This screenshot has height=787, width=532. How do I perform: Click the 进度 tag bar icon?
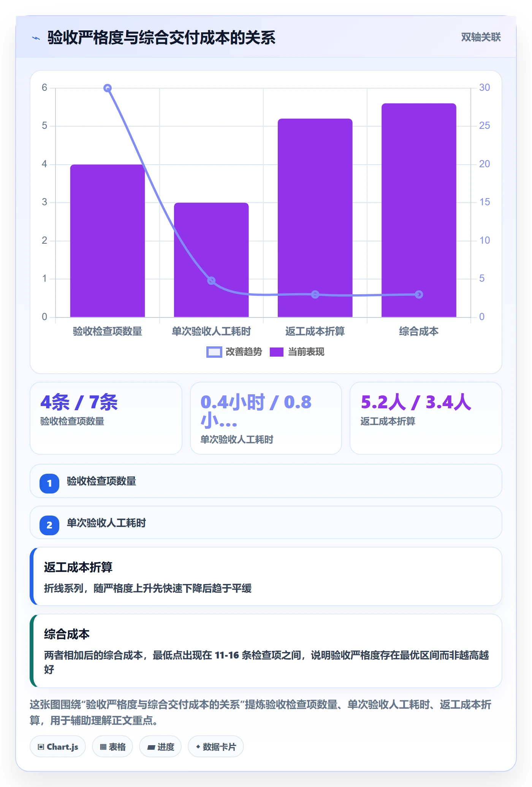(x=151, y=747)
